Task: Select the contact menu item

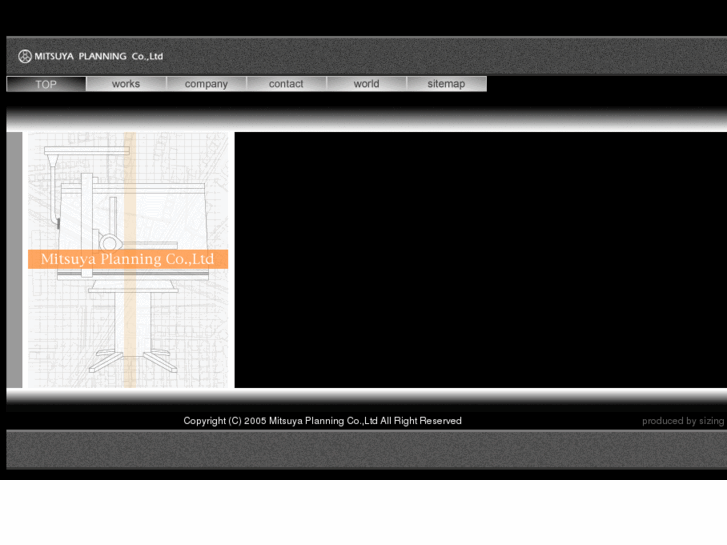Action: coord(287,84)
